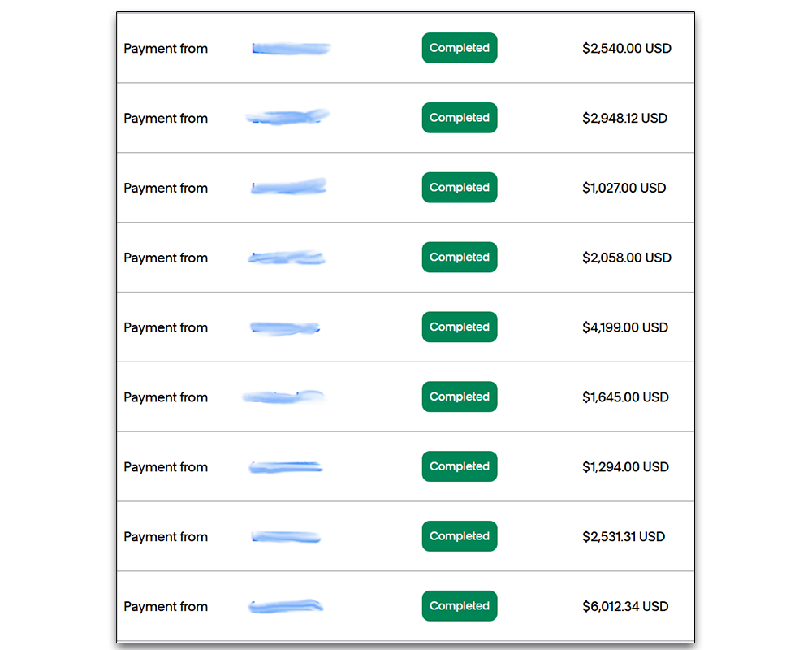Viewport: 812px width, 650px height.
Task: Click the Completed badge for $4,199.00 payment
Action: (460, 327)
